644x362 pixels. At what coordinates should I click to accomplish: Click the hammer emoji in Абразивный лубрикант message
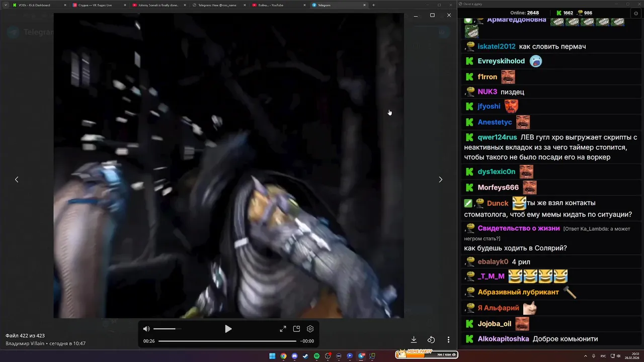click(570, 292)
